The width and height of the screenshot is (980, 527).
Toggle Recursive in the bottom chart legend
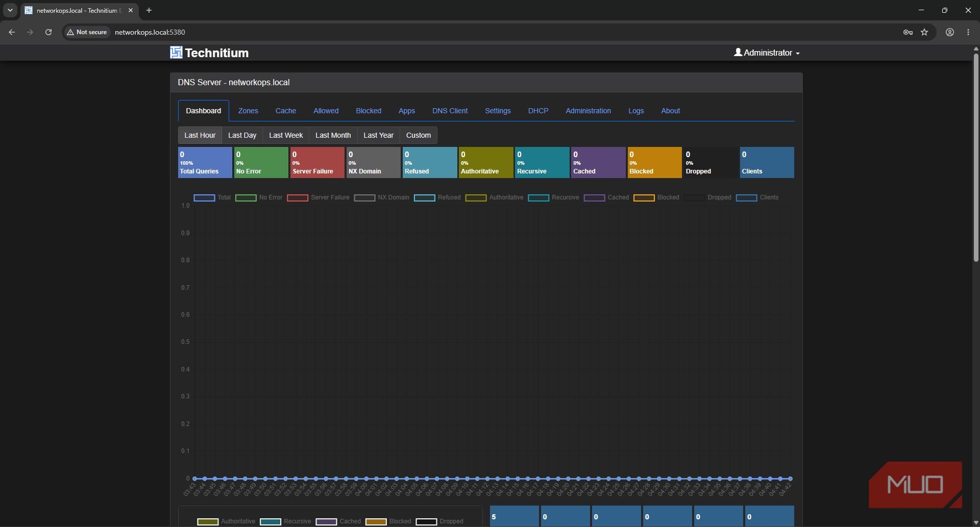286,521
